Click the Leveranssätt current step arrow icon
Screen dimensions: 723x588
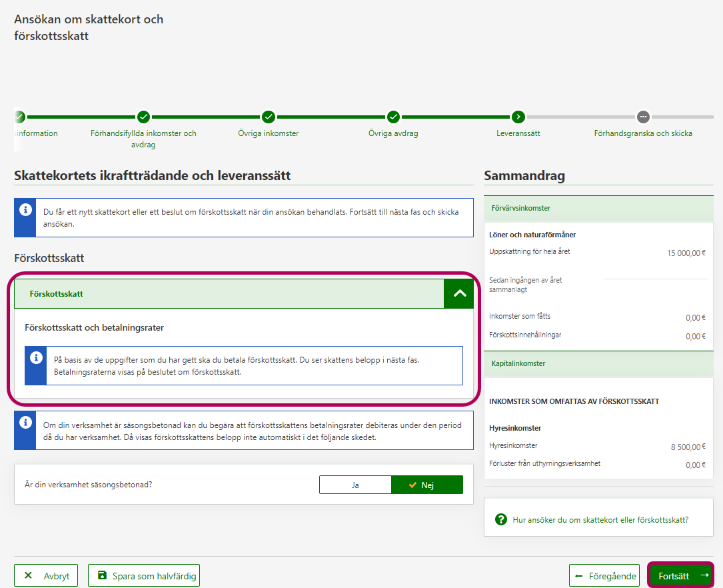(518, 117)
